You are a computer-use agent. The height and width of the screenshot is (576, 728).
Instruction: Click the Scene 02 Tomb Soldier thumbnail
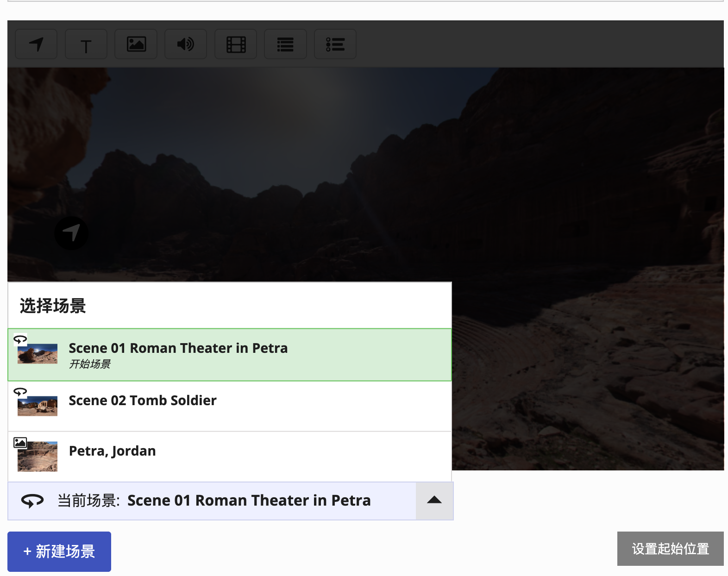(x=38, y=406)
